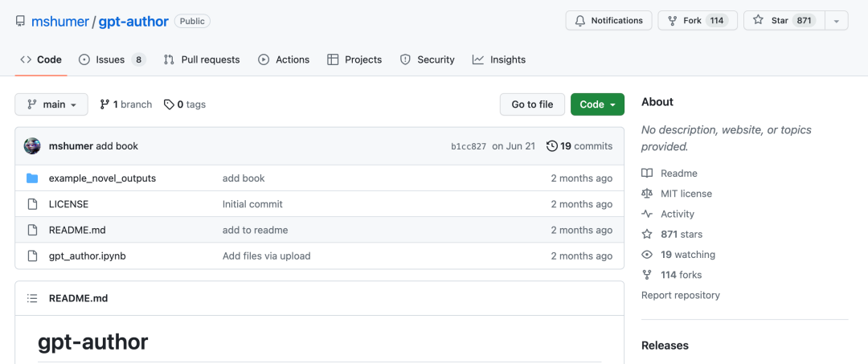Click README.md header in readme panel

(x=78, y=298)
